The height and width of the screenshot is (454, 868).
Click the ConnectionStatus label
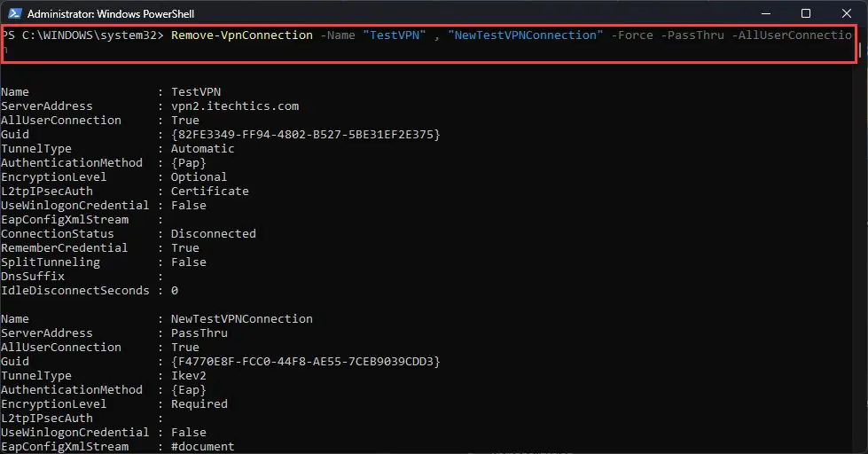57,233
